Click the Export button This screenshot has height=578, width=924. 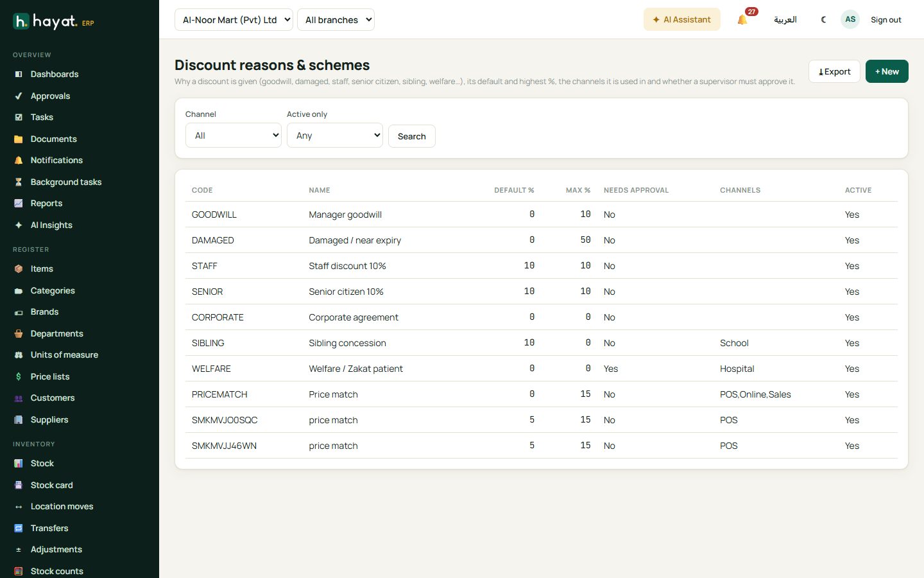(834, 71)
